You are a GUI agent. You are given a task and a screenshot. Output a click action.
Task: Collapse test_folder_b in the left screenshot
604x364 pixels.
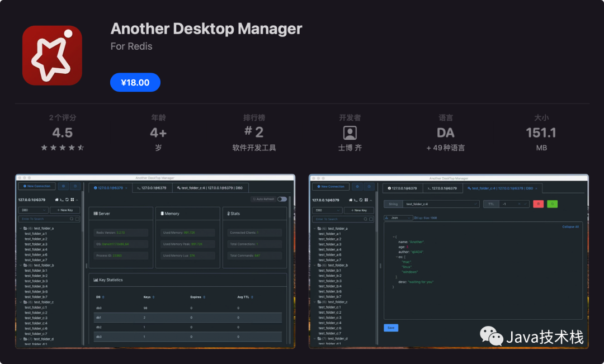[21, 266]
